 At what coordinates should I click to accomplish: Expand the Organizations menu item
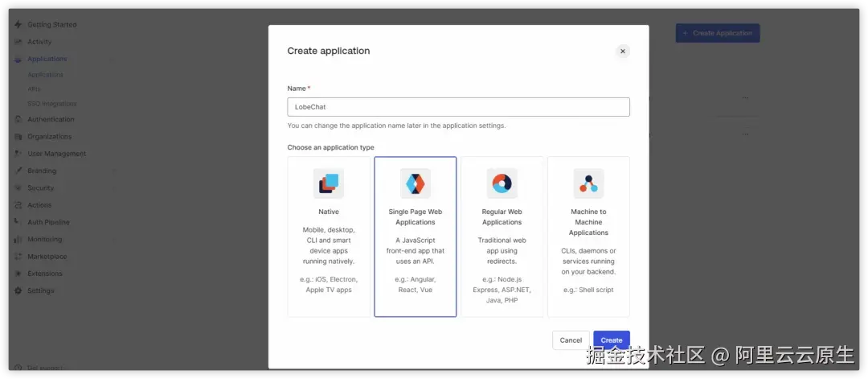coord(49,136)
